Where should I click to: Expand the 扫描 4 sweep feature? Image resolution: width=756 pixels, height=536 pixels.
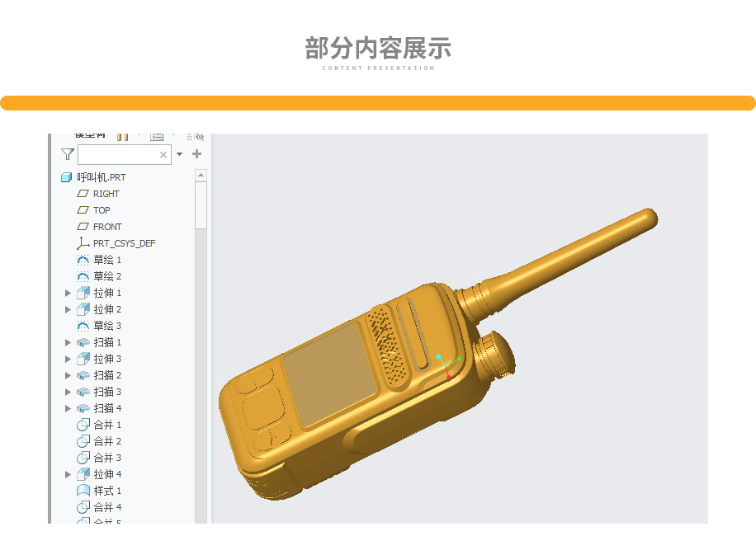pos(68,408)
